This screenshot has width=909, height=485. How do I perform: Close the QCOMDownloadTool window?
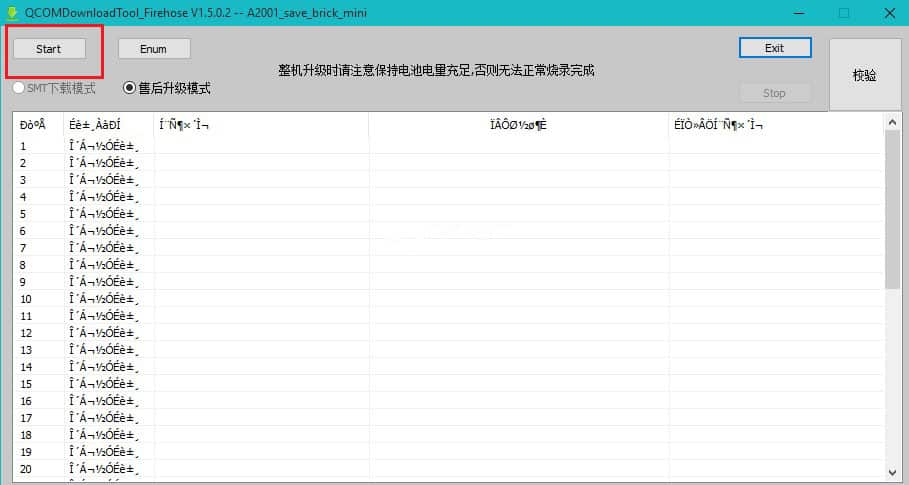pyautogui.click(x=890, y=13)
